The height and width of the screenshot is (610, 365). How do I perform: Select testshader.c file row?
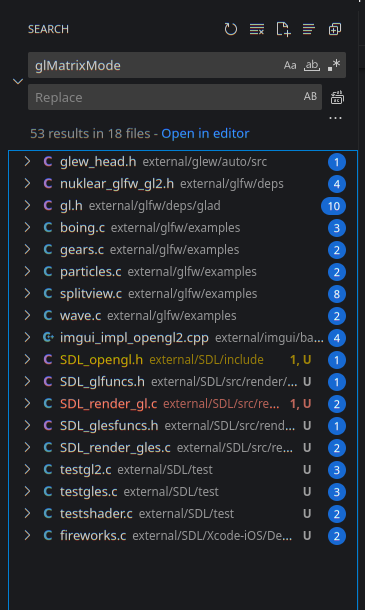tap(182, 514)
